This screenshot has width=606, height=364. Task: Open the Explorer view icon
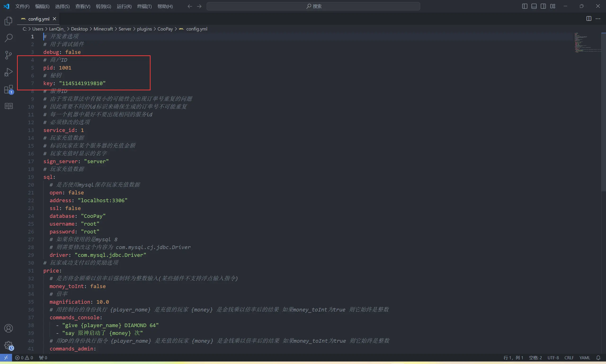8,21
